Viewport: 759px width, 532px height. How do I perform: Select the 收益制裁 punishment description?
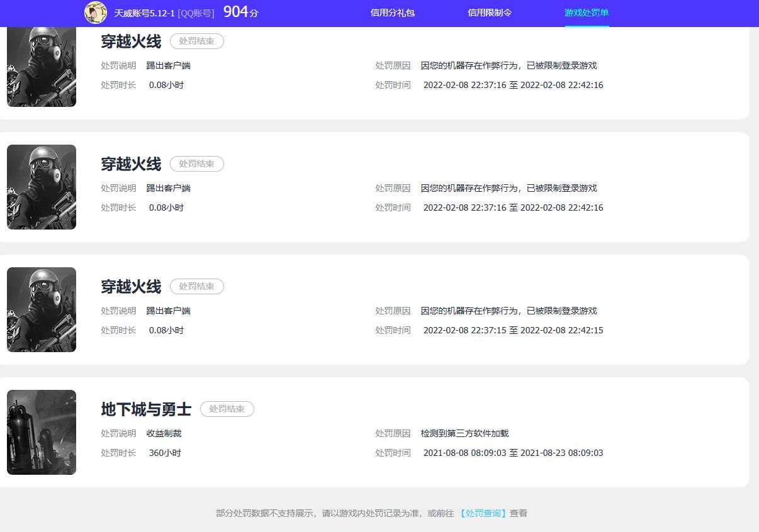point(164,433)
